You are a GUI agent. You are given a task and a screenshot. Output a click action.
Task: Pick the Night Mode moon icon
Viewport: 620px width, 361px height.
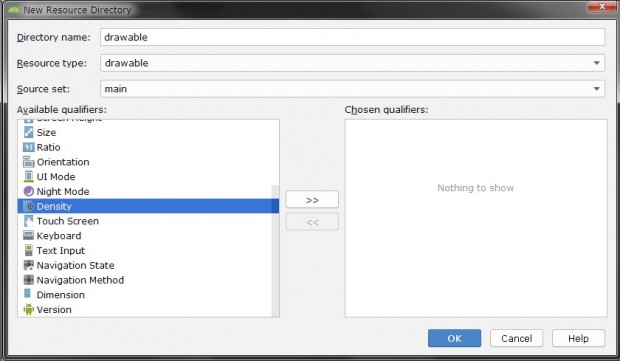(x=28, y=191)
